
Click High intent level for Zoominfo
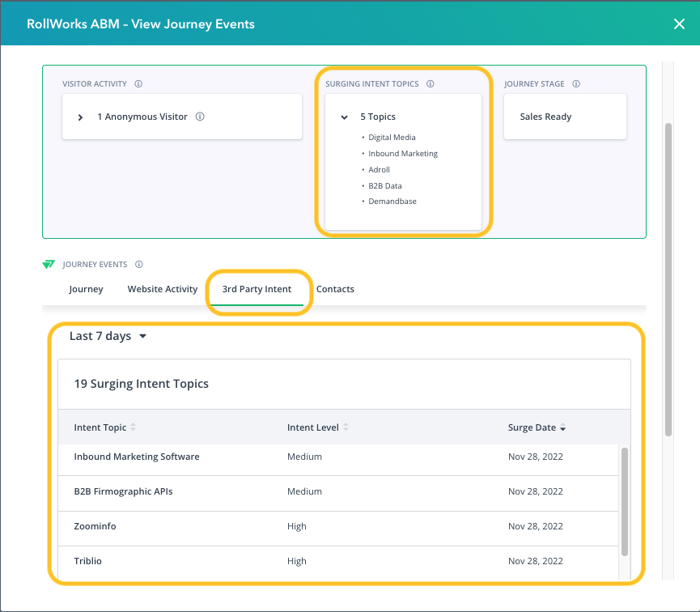tap(297, 526)
